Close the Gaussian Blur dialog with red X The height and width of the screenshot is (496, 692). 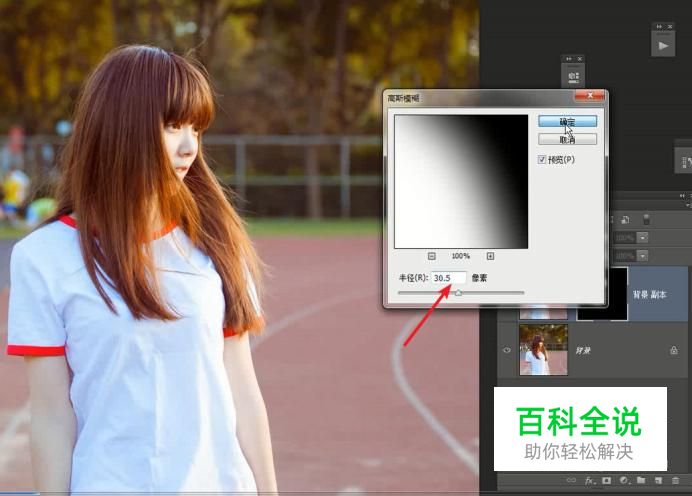590,95
